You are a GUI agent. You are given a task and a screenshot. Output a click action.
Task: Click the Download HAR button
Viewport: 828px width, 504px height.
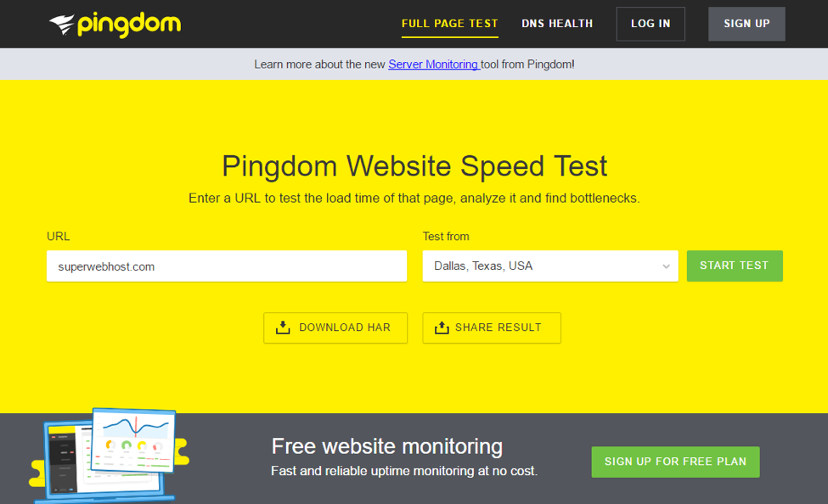335,328
